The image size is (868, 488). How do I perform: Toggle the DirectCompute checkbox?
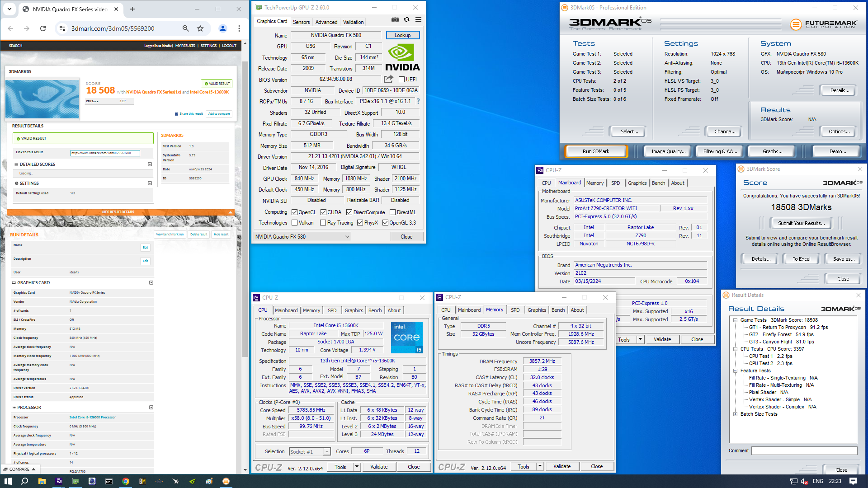pos(349,212)
